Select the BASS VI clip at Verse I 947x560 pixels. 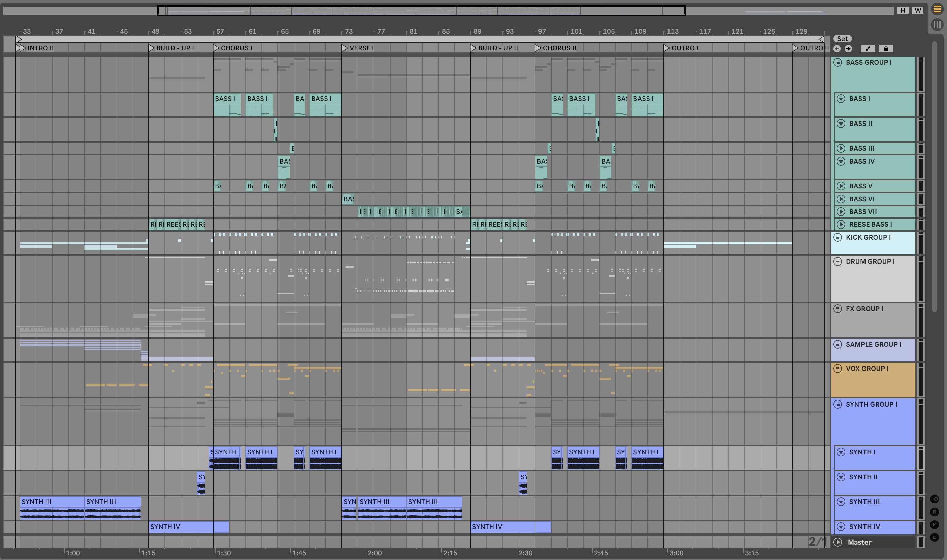click(348, 199)
